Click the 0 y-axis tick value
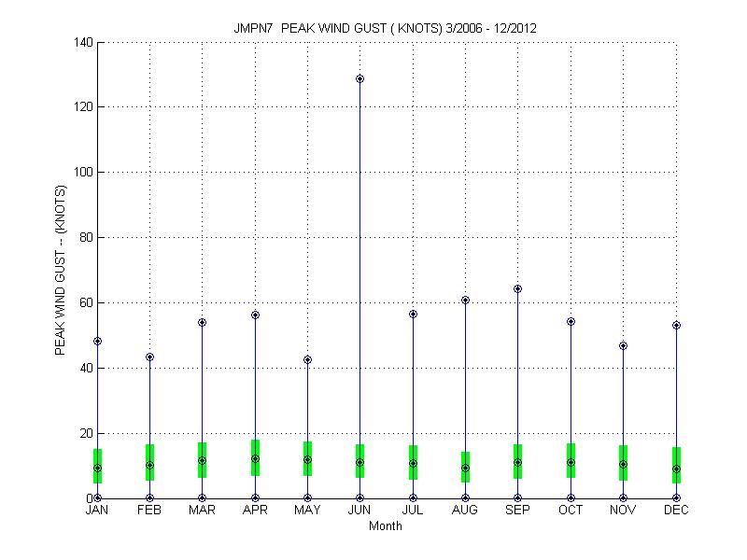The image size is (747, 560). click(90, 498)
